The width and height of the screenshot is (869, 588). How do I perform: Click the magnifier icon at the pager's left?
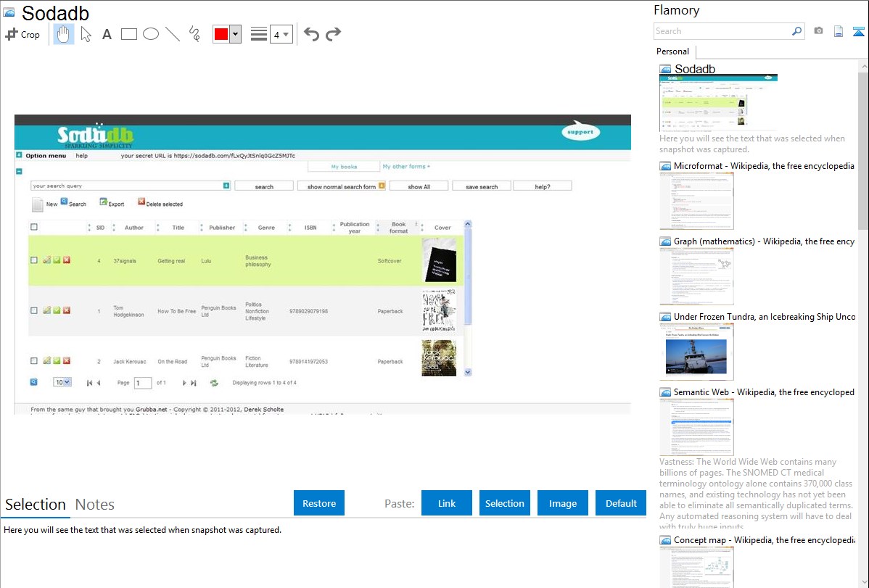tap(34, 382)
